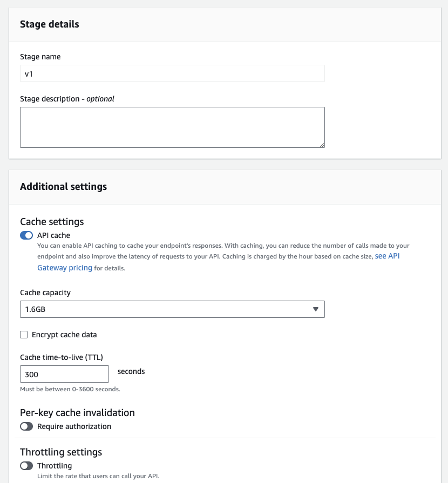Click the "Additional settings" section heading
The width and height of the screenshot is (448, 483).
pos(63,187)
